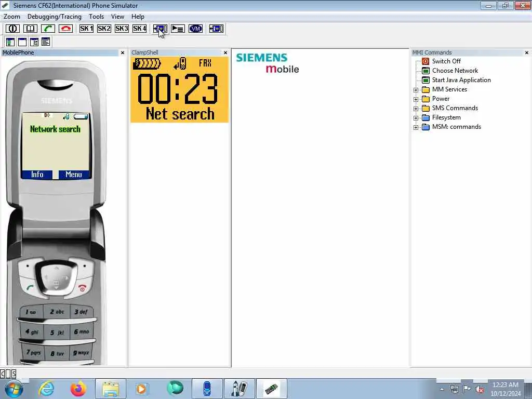532x399 pixels.
Task: Click the 7 pqrs key on phone keypad
Action: click(33, 353)
